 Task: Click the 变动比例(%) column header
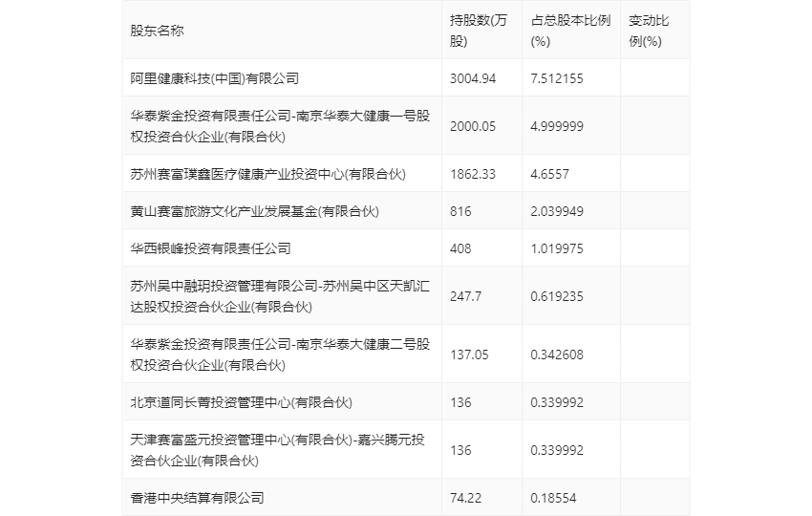tap(649, 31)
